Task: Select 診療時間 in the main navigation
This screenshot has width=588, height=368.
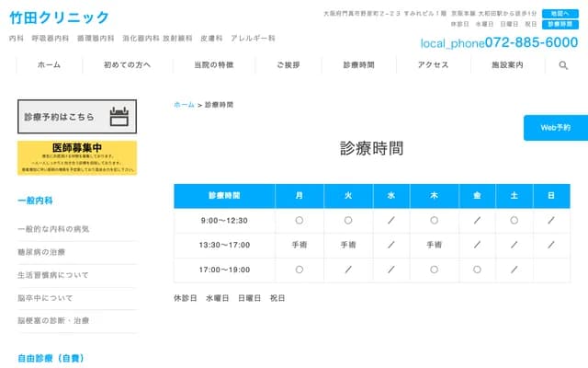Action: point(358,65)
